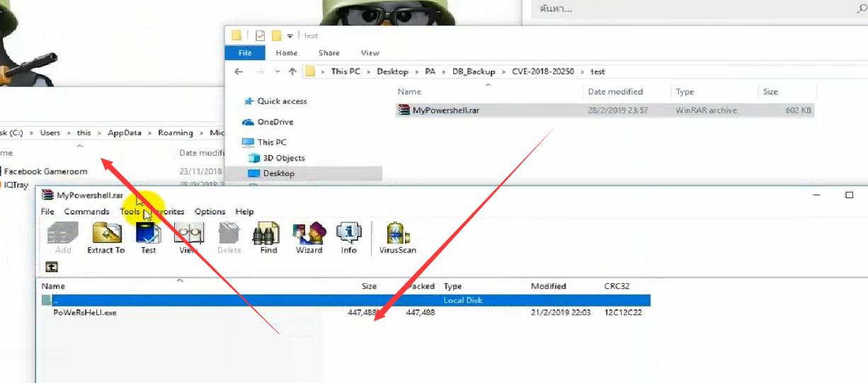Click the properties checkmark icon in Explorer title bar
Image resolution: width=868 pixels, height=383 pixels.
click(260, 35)
